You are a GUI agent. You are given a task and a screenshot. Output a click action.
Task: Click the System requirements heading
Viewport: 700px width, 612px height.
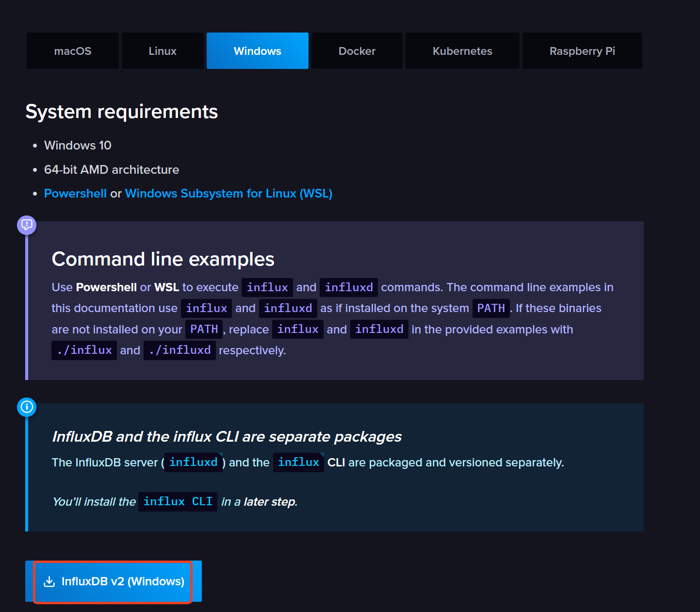(x=122, y=112)
